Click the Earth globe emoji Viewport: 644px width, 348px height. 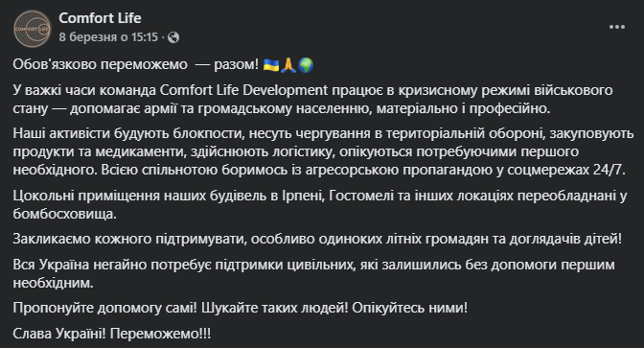(x=306, y=65)
